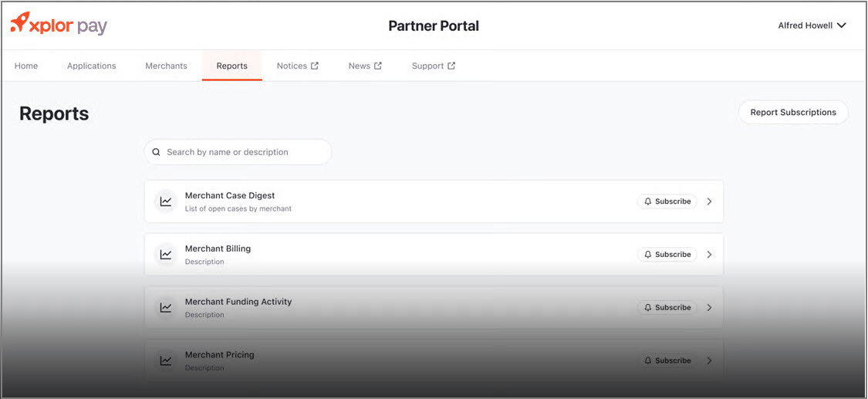Subscribe to the Merchant Case Digest report
Screen dimensions: 868x399
(x=667, y=201)
